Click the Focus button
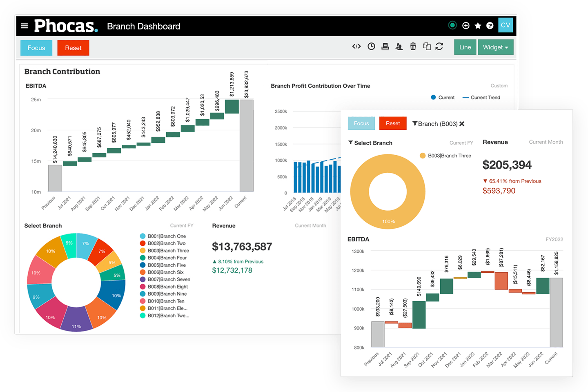The image size is (588, 392). click(36, 48)
